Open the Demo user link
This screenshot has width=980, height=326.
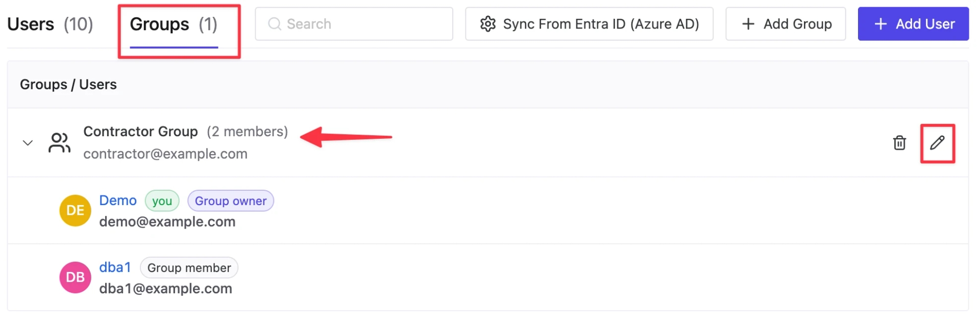coord(118,200)
